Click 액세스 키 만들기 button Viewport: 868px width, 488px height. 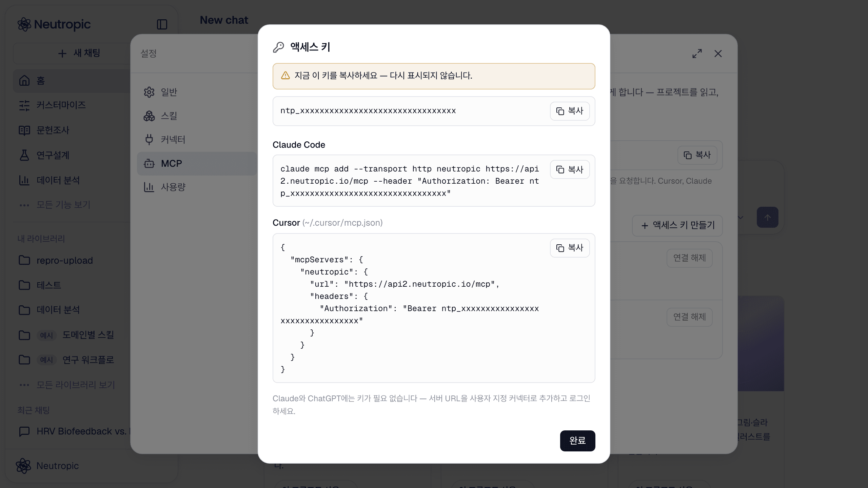click(677, 225)
